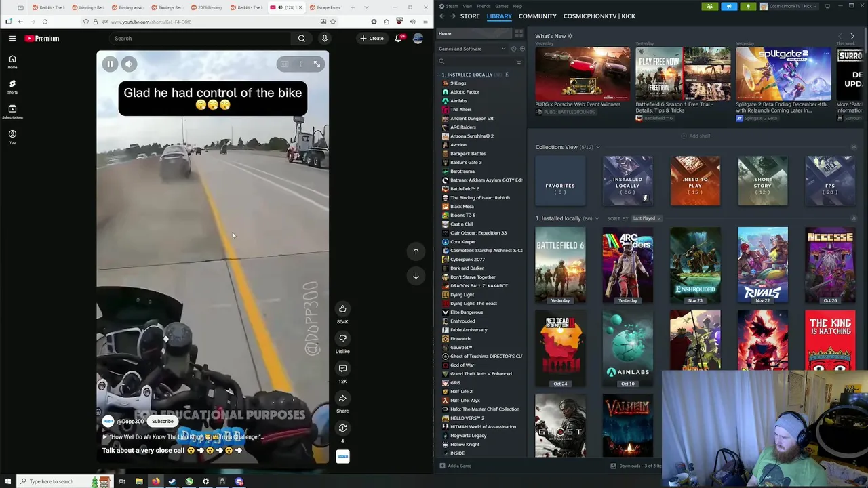Open the Windows Start menu
Screen dimensions: 868x488
[8, 481]
